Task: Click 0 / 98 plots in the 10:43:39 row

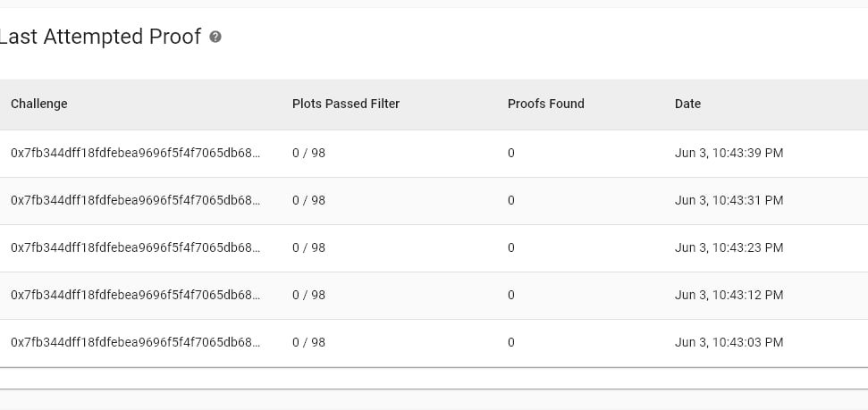Action: point(309,153)
